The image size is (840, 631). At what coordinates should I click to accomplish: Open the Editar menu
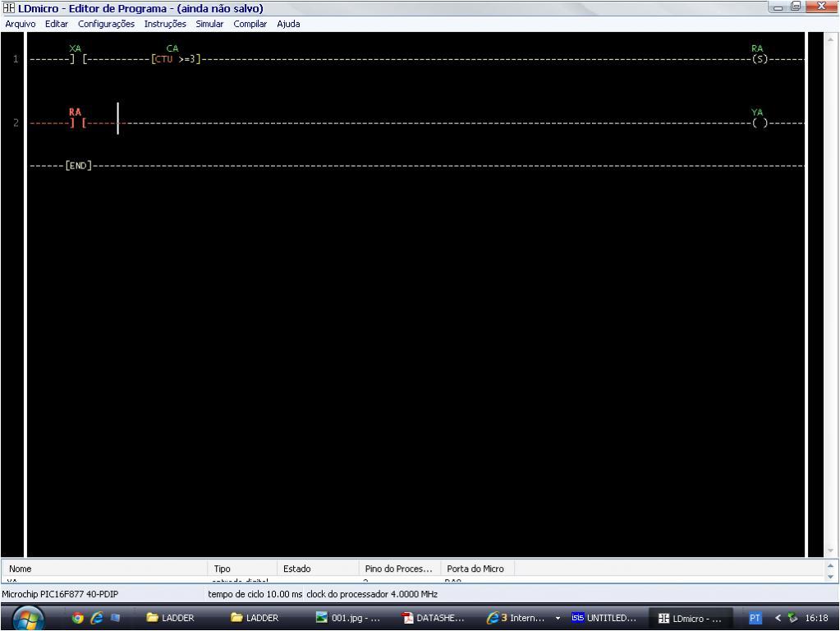click(x=57, y=24)
